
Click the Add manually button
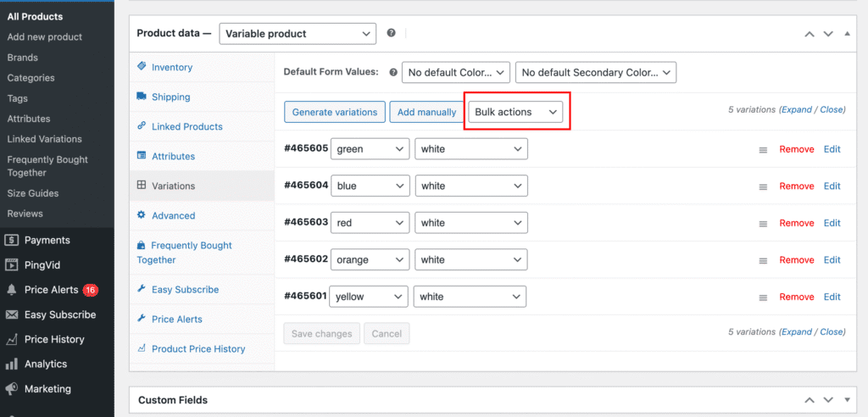point(426,112)
